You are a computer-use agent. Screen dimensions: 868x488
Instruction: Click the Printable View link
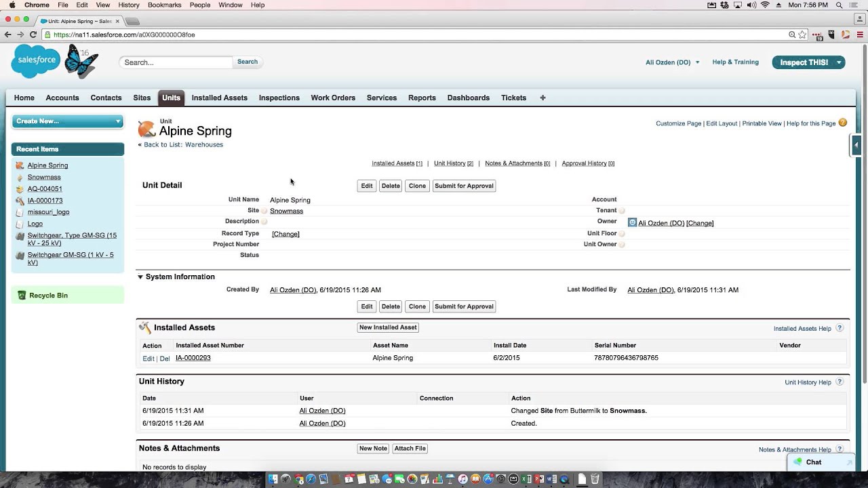pyautogui.click(x=762, y=123)
